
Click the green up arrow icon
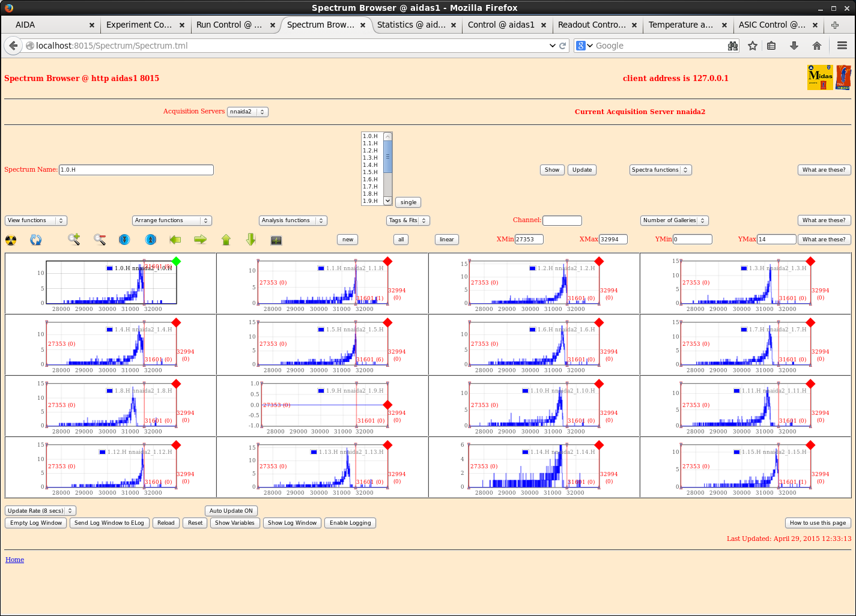tap(226, 240)
